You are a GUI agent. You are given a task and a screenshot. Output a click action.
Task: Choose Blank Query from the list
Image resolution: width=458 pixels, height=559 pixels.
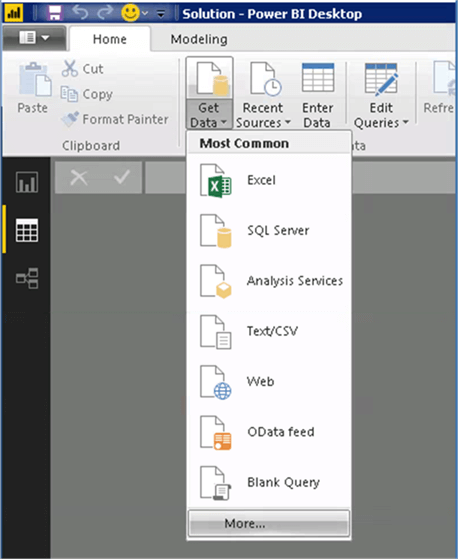(269, 482)
